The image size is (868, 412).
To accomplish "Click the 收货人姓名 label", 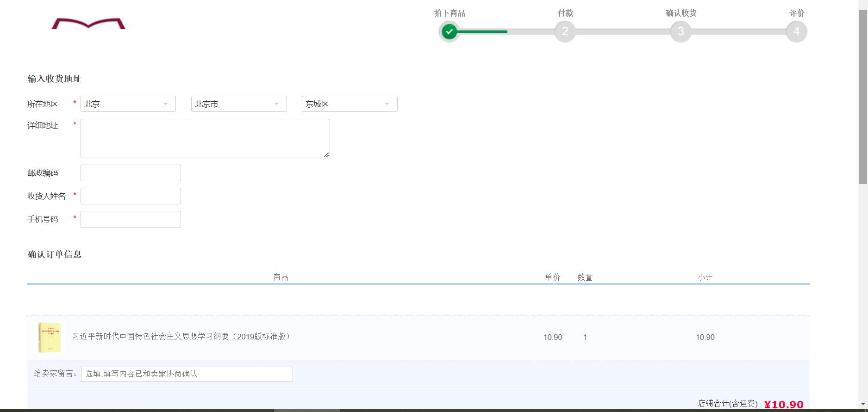I will tap(46, 196).
